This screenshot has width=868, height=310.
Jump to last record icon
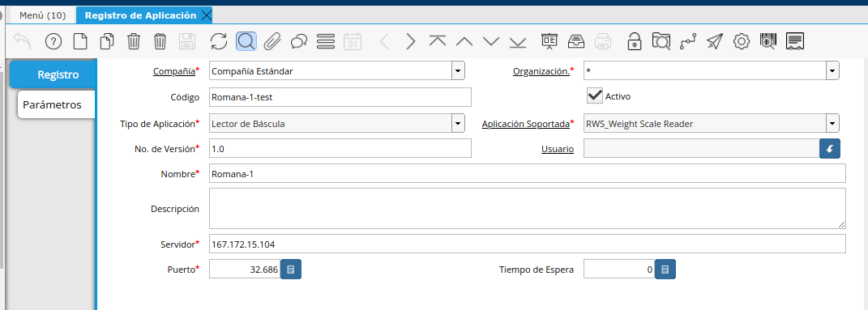(518, 41)
